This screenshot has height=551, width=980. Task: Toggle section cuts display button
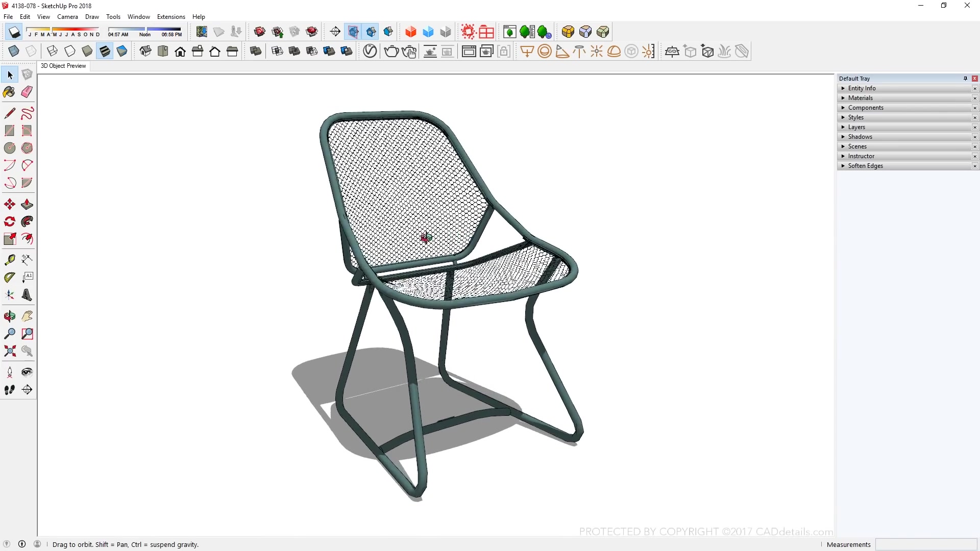coord(371,32)
